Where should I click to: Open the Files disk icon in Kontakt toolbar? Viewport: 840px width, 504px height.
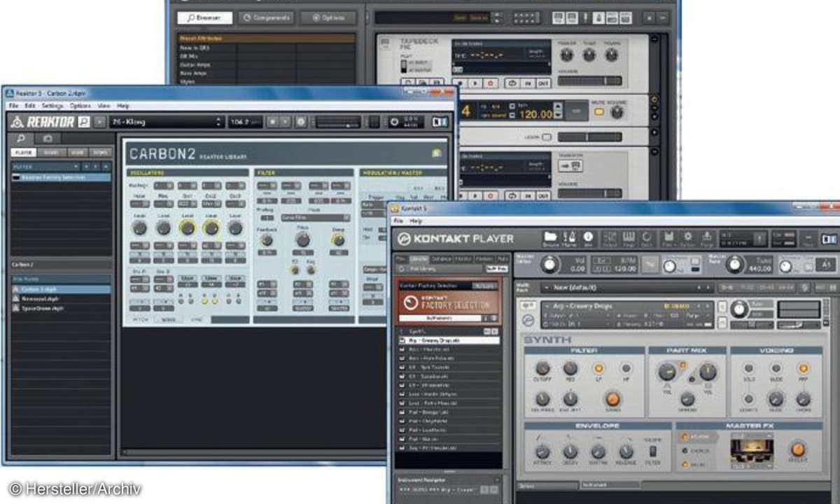(x=668, y=239)
